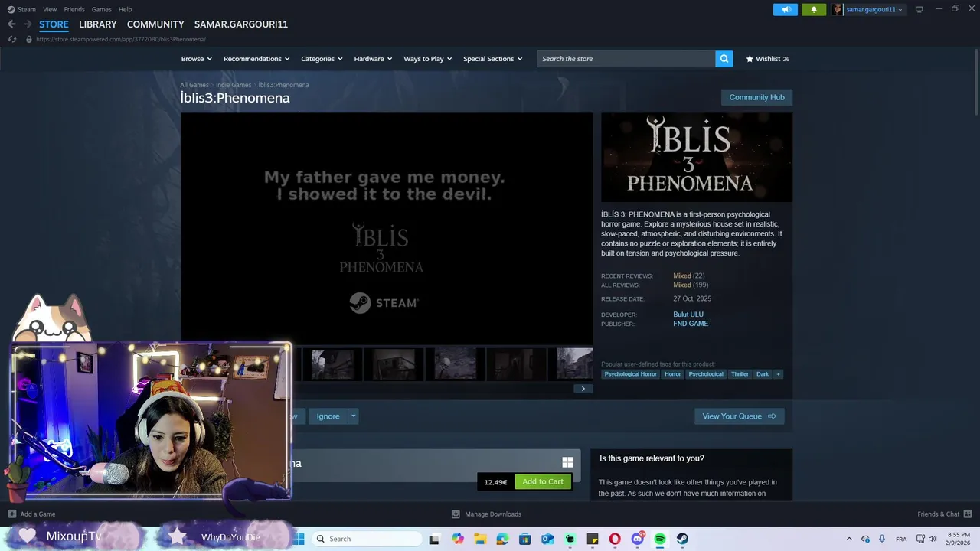
Task: Open the Browse dropdown
Action: pyautogui.click(x=196, y=59)
